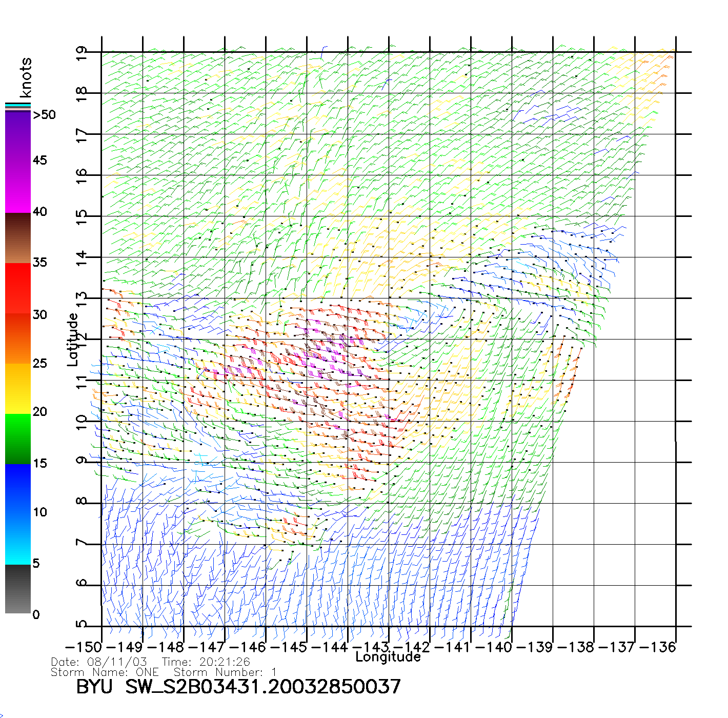Select the brown 35–40 knots legend segment

[18, 238]
